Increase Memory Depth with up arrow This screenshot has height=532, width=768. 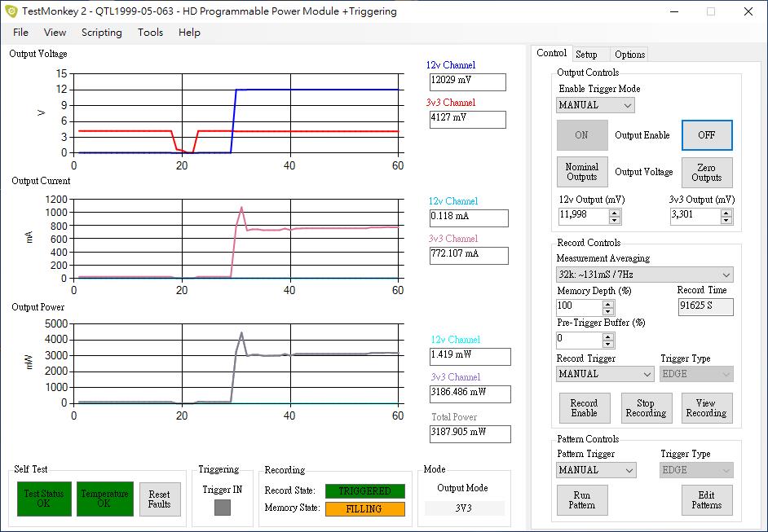point(608,303)
